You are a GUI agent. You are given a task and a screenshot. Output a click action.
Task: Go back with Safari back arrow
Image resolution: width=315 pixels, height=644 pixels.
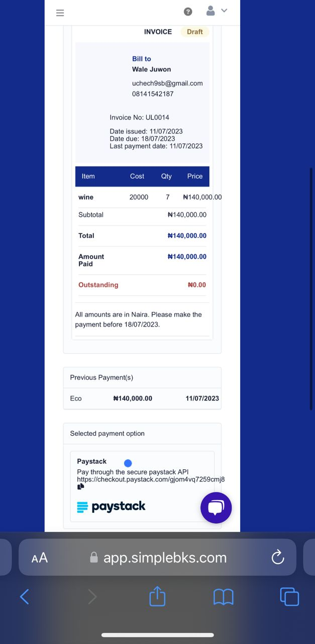[x=24, y=597]
